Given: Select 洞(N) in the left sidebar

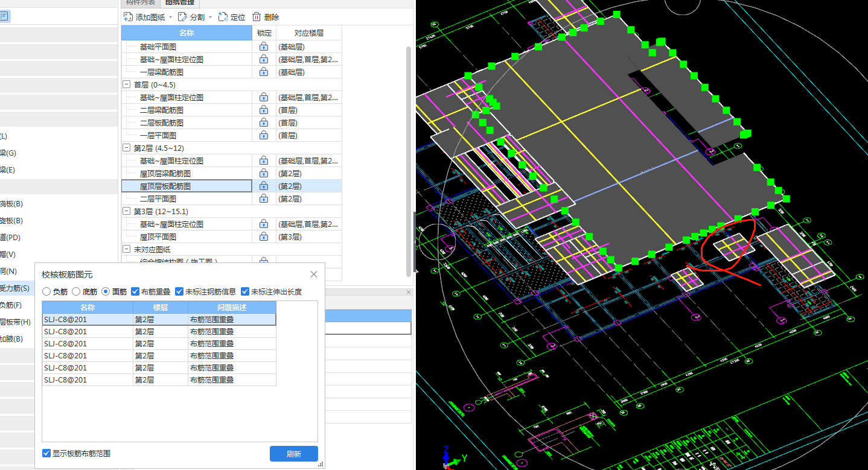Looking at the screenshot, I should coord(8,271).
